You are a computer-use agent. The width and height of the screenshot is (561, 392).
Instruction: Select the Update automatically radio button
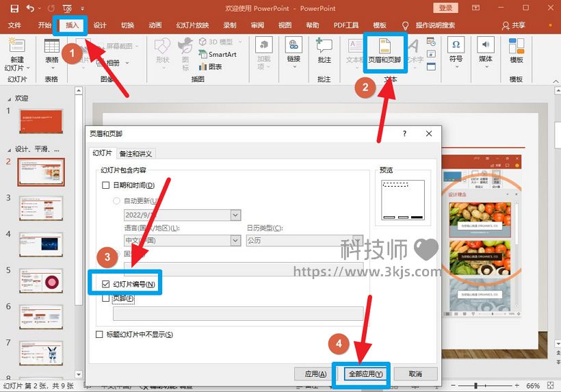point(116,200)
